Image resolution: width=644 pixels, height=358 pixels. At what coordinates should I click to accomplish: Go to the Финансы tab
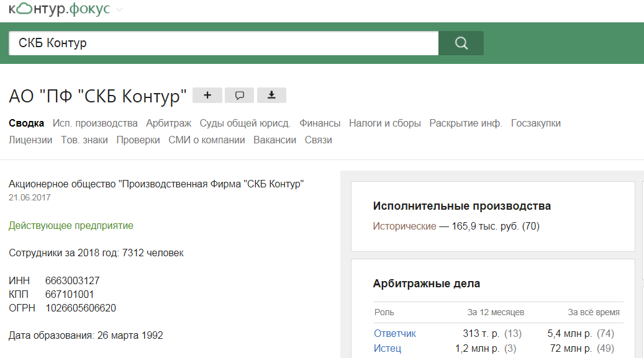point(320,123)
